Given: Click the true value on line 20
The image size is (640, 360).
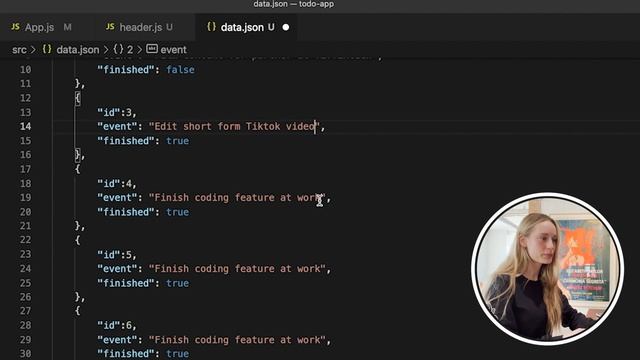Looking at the screenshot, I should (x=178, y=212).
